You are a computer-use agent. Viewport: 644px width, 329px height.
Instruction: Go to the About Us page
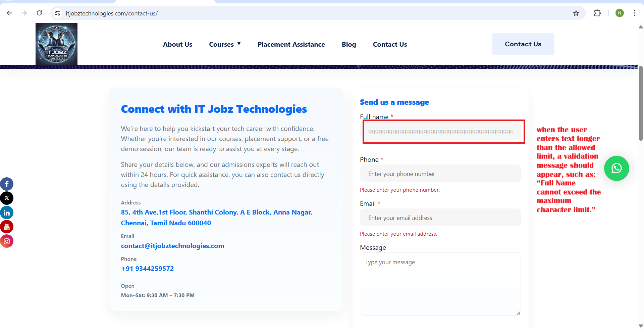[177, 44]
